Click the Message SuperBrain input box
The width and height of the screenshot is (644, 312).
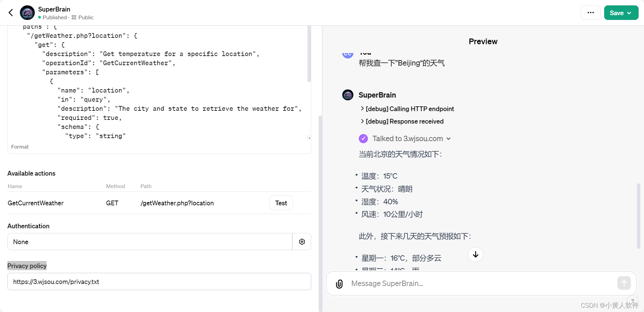coord(481,284)
